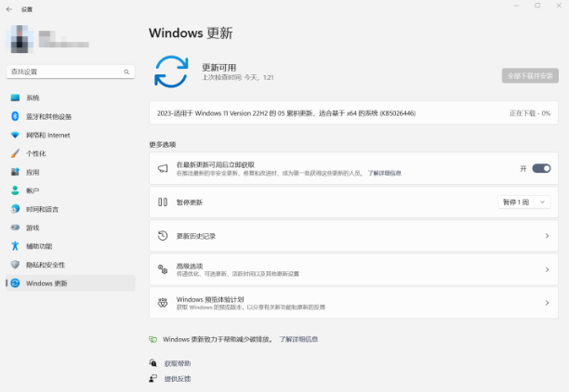Click the back arrow in title bar
Image resolution: width=569 pixels, height=392 pixels.
tap(9, 9)
